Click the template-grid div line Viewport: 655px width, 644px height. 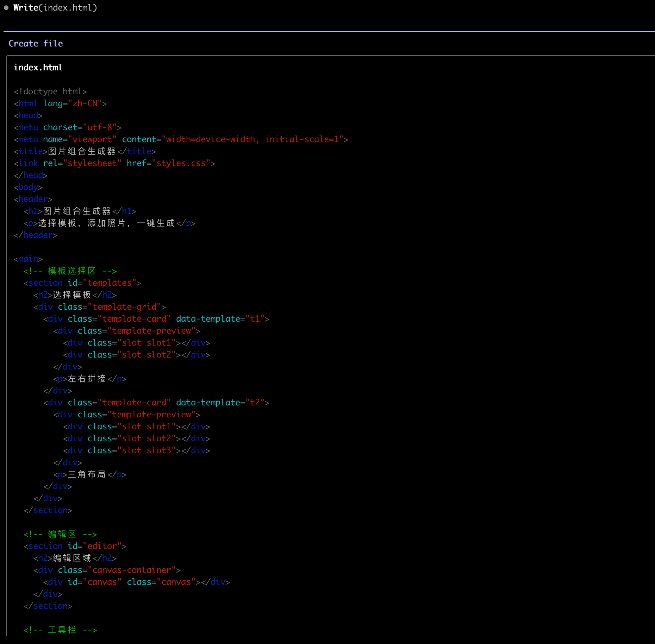[x=99, y=307]
